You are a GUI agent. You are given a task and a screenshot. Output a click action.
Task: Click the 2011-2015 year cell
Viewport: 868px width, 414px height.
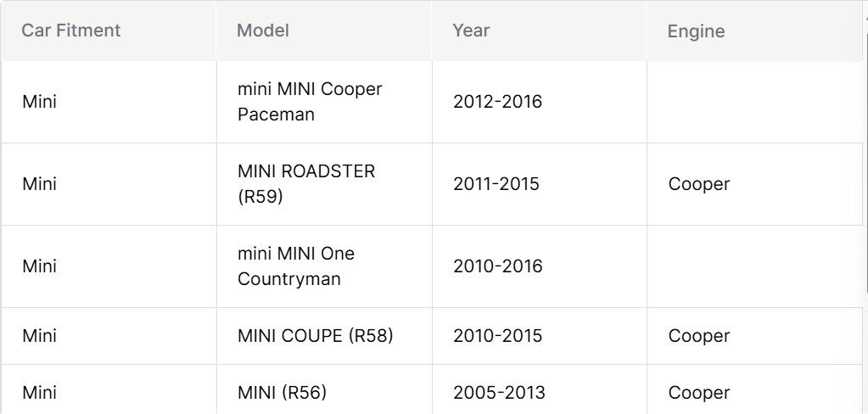pos(539,184)
